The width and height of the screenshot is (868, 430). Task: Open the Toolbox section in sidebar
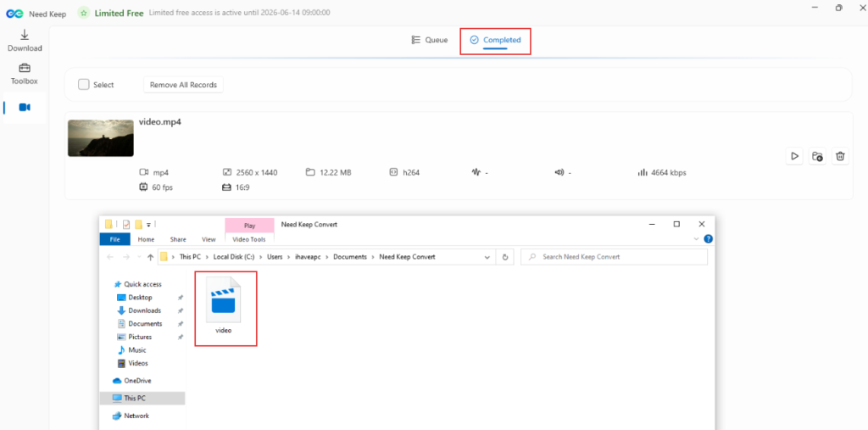pos(25,75)
